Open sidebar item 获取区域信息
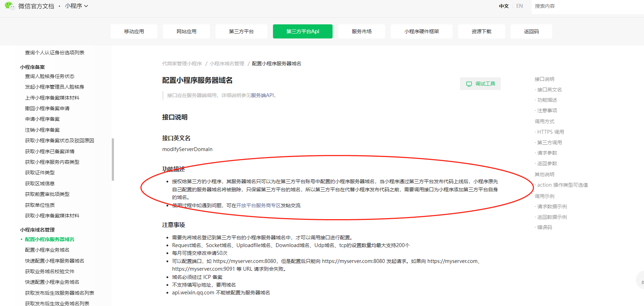The height and width of the screenshot is (306, 644). click(40, 184)
